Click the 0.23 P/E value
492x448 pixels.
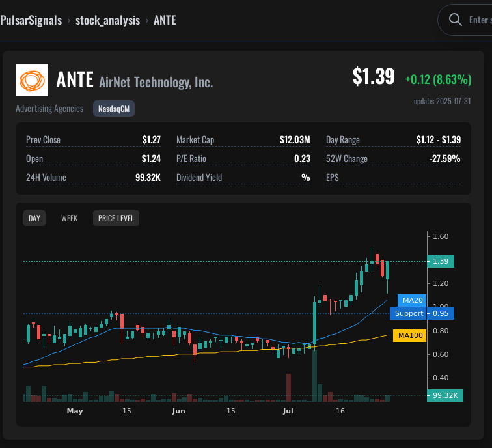point(303,158)
